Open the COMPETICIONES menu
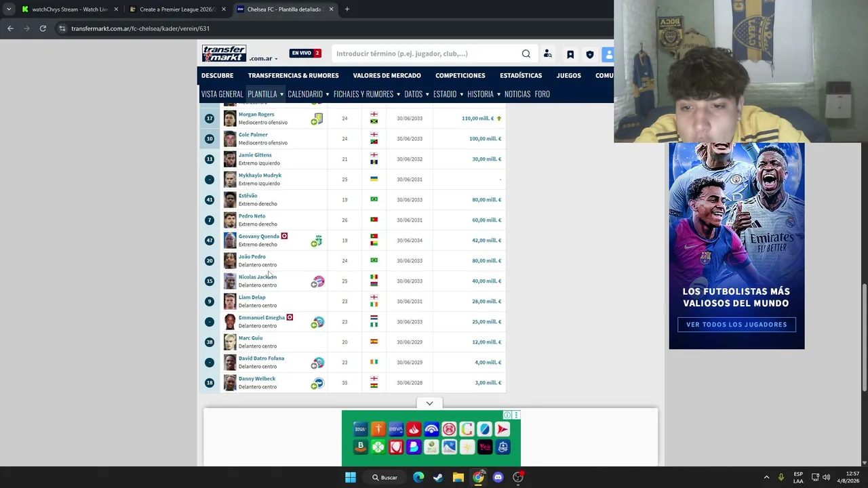This screenshot has width=868, height=488. (460, 75)
